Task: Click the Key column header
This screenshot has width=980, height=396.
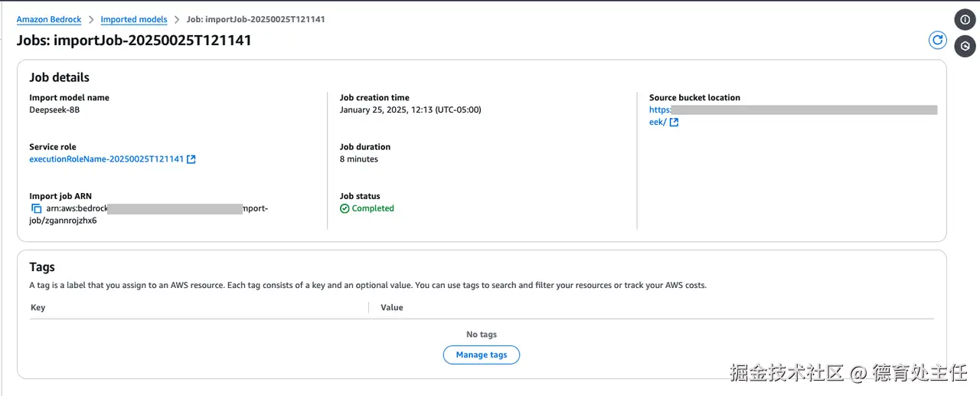Action: coord(38,307)
